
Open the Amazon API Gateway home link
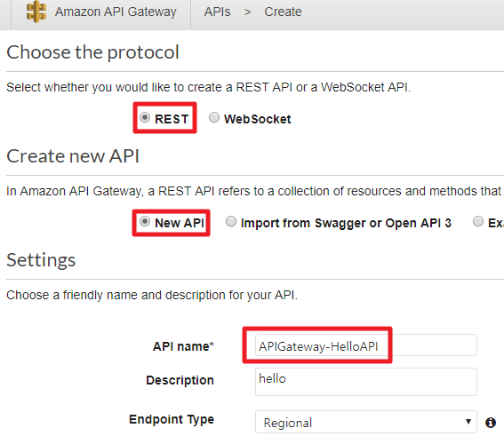point(116,12)
